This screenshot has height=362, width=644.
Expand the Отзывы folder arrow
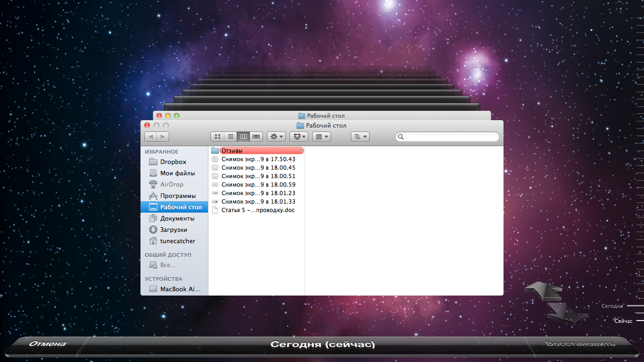click(x=302, y=151)
